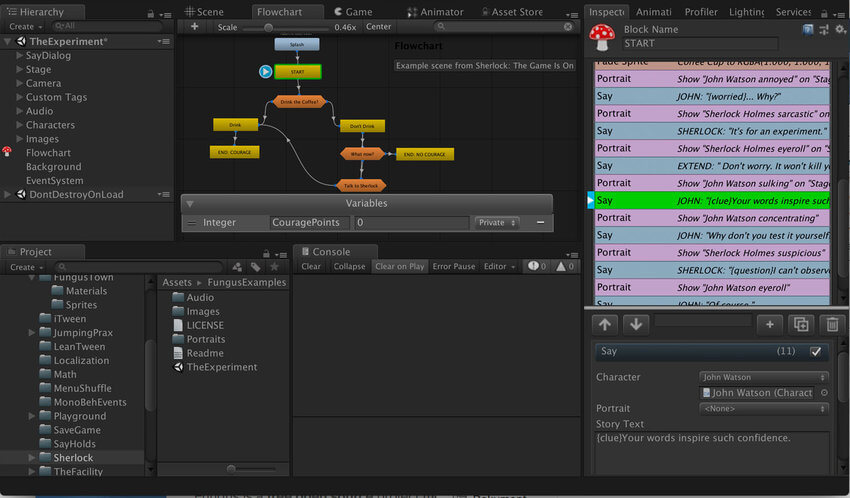Open the Hierarchy Create dropdown
The height and width of the screenshot is (498, 850).
25,27
